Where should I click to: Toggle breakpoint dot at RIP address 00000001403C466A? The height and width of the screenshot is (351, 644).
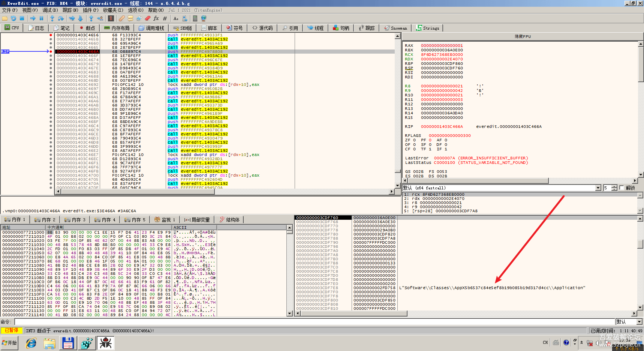click(x=51, y=52)
